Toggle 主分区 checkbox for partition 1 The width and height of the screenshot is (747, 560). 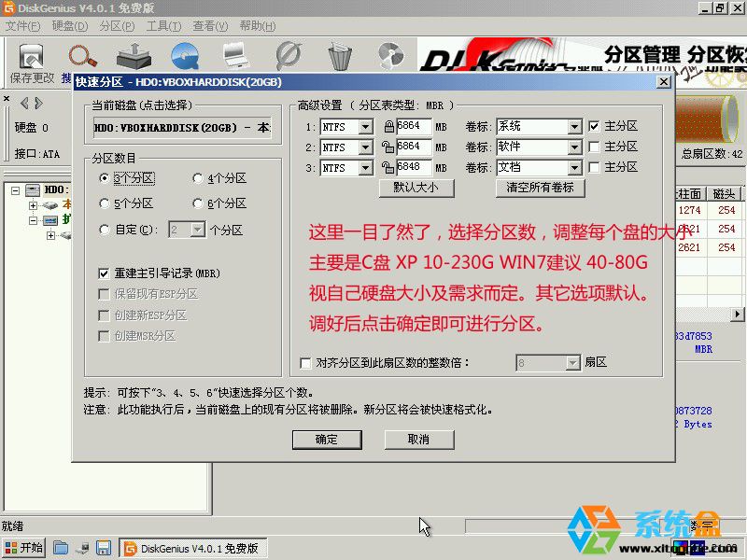pos(594,126)
